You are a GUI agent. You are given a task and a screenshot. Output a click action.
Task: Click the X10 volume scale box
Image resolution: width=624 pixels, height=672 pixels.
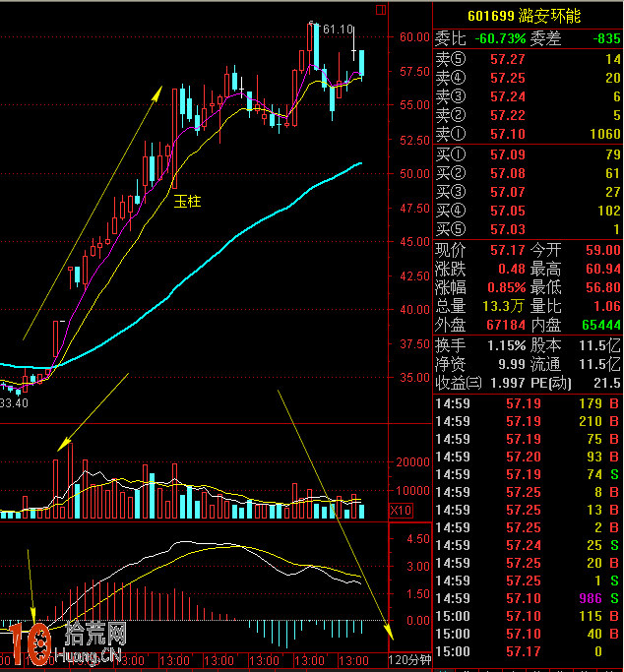point(401,510)
